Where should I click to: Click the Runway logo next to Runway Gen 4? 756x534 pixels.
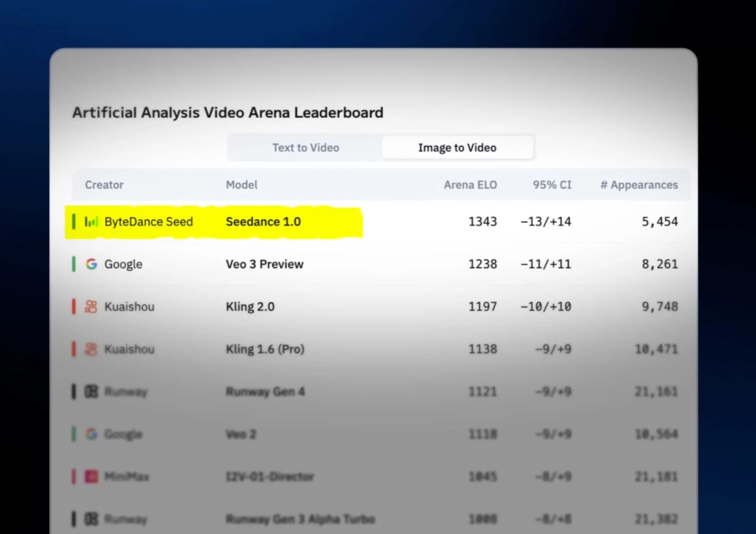click(91, 392)
